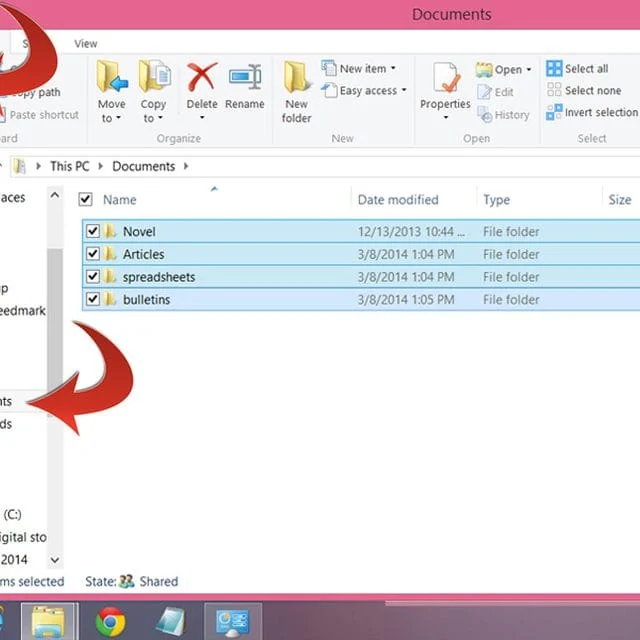The image size is (640, 640).
Task: Expand the Copy to dropdown arrow
Action: [x=161, y=118]
